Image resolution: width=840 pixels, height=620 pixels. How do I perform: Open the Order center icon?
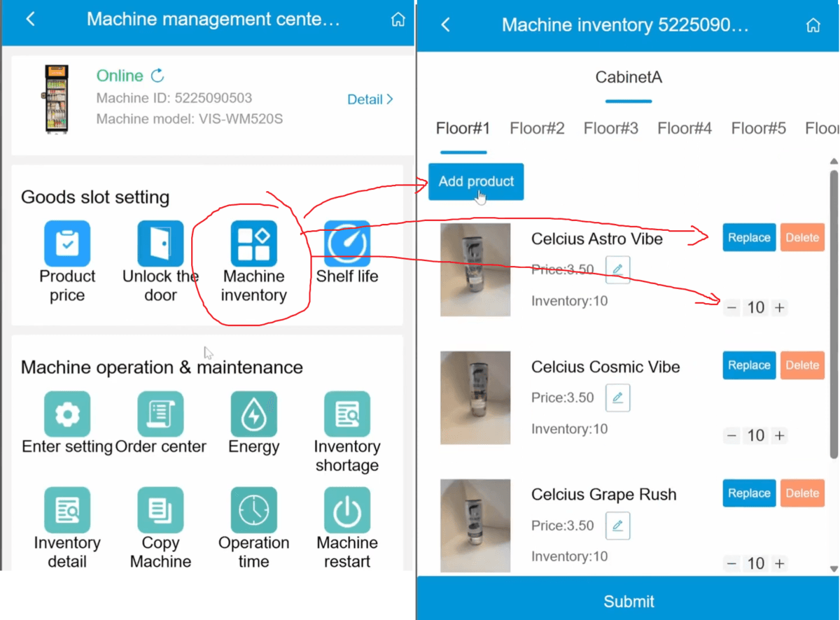pos(160,414)
